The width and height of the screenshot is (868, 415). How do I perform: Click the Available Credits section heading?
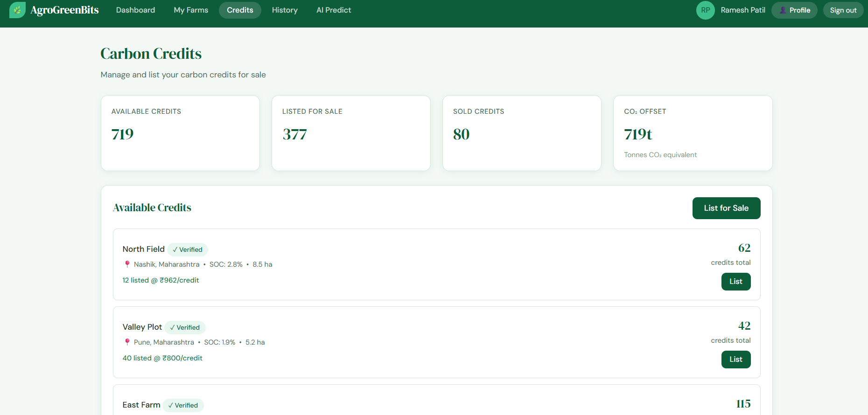pyautogui.click(x=152, y=207)
